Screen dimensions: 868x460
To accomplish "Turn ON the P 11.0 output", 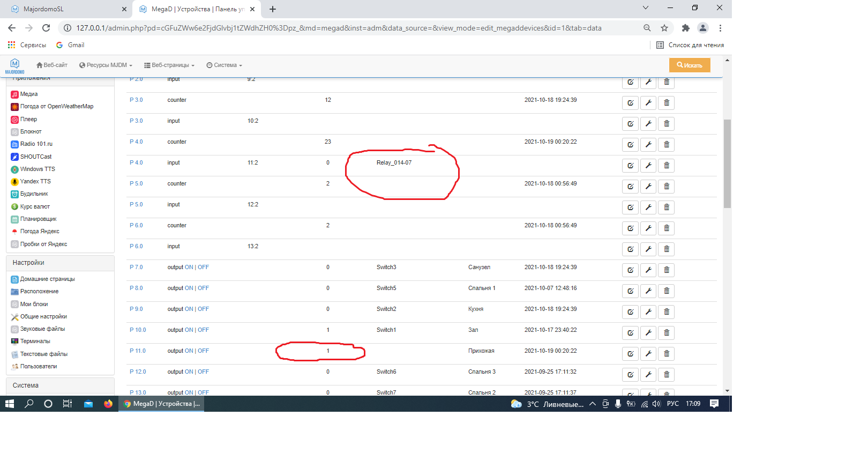I will point(189,351).
